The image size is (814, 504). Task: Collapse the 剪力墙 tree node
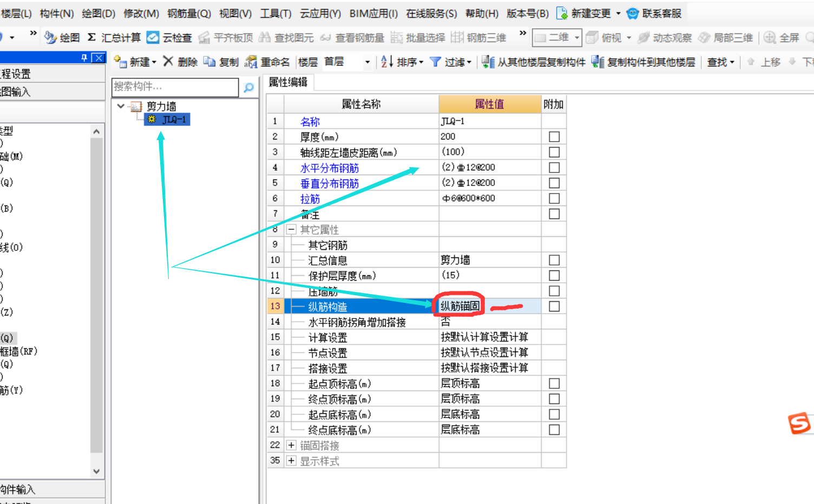[x=121, y=106]
